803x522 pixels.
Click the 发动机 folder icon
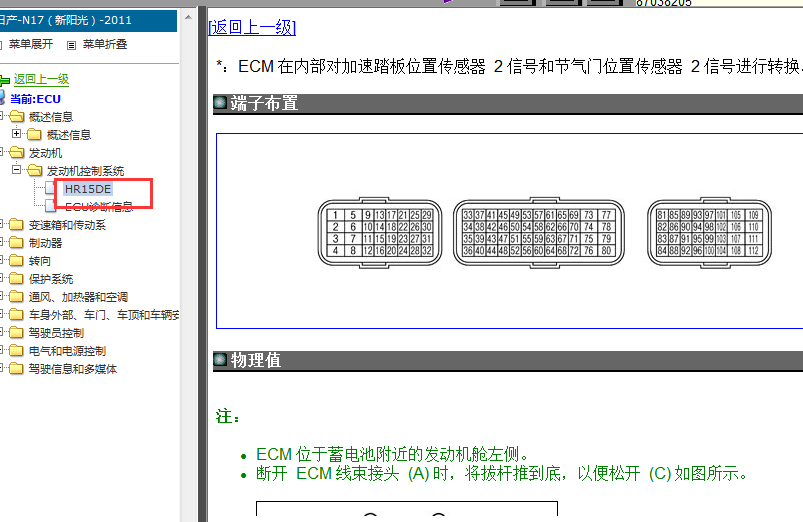point(16,153)
